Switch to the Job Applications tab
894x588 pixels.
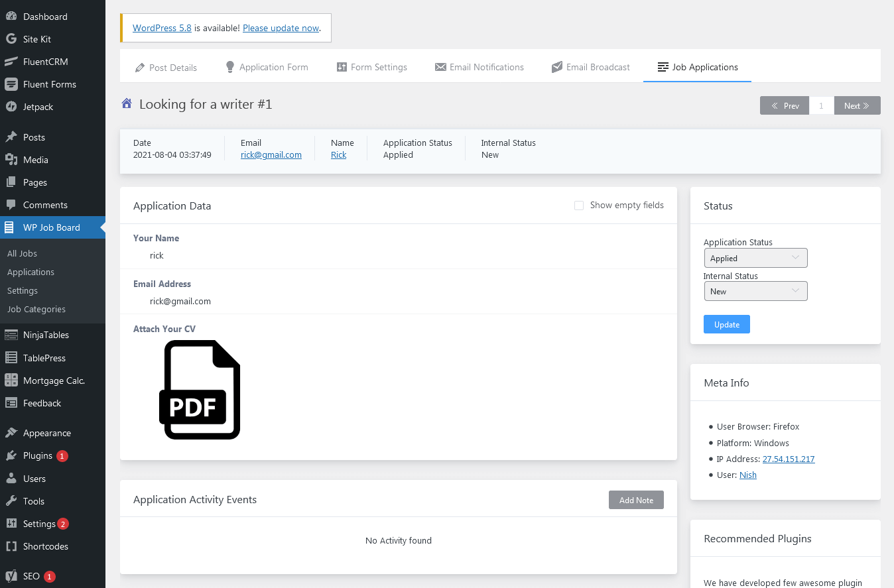pyautogui.click(x=697, y=67)
